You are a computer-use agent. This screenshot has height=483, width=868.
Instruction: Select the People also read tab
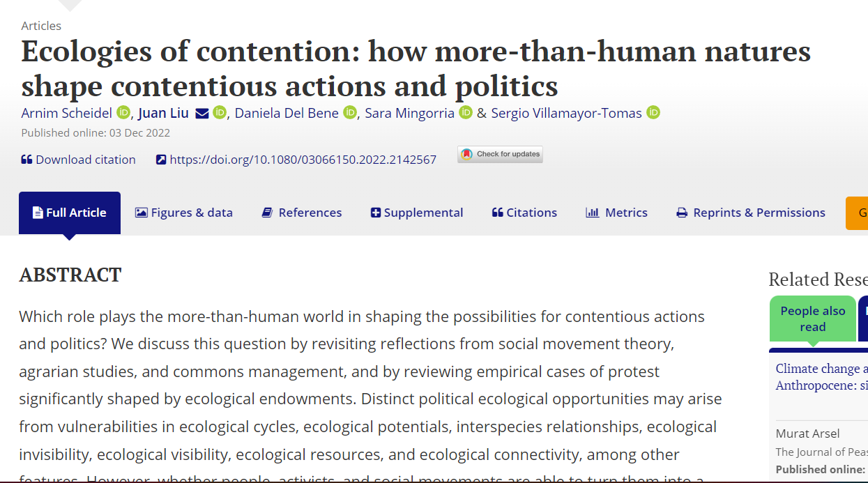[812, 319]
